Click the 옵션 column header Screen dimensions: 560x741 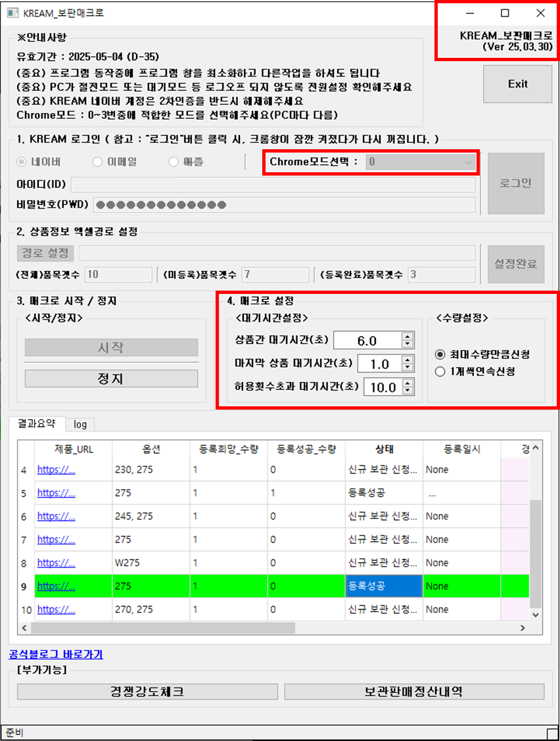point(151,450)
